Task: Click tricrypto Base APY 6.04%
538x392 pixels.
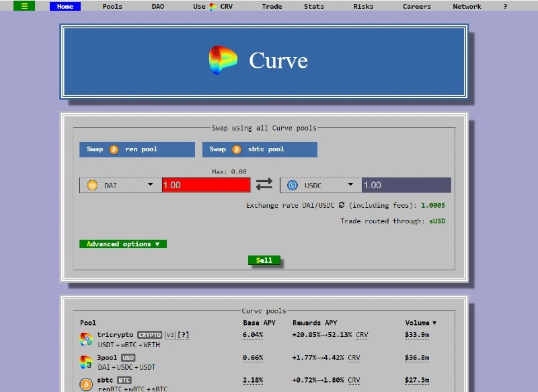Action: [x=253, y=335]
